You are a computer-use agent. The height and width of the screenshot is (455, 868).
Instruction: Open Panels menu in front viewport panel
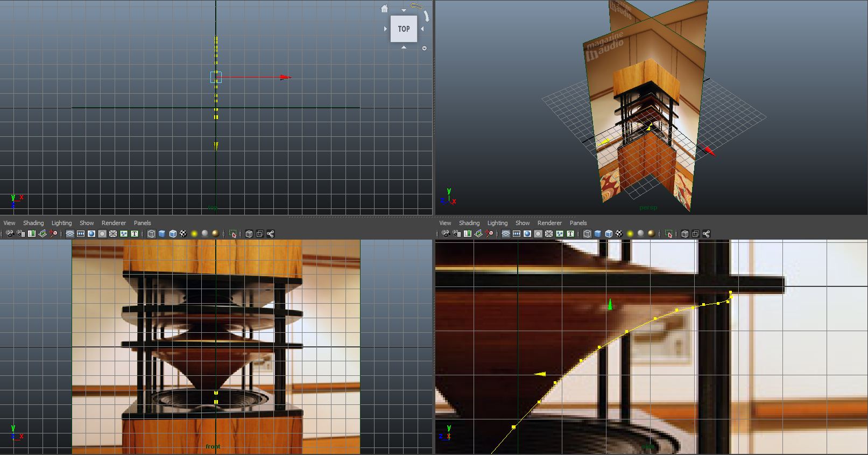[x=143, y=223]
